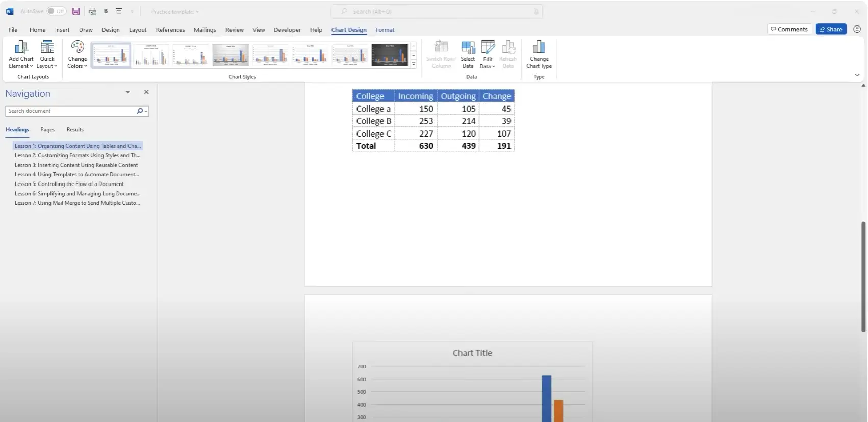868x422 pixels.
Task: Open the Navigation pane options dropdown
Action: [x=127, y=92]
